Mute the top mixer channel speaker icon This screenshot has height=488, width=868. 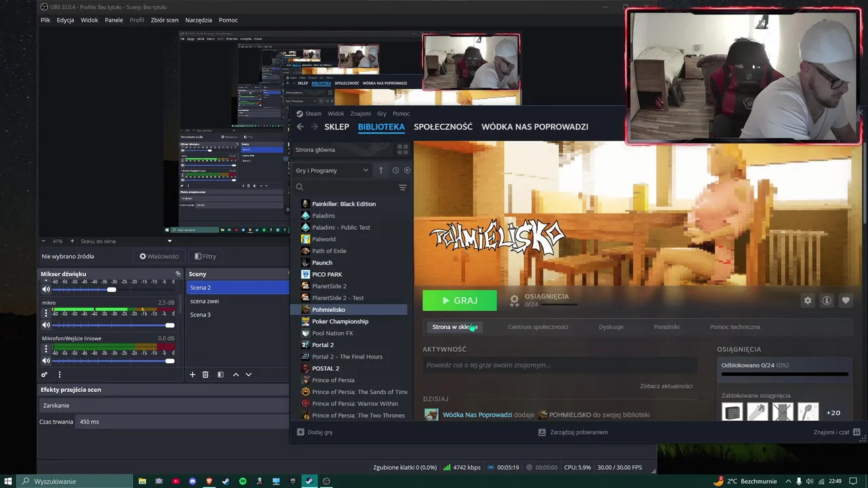click(x=46, y=289)
